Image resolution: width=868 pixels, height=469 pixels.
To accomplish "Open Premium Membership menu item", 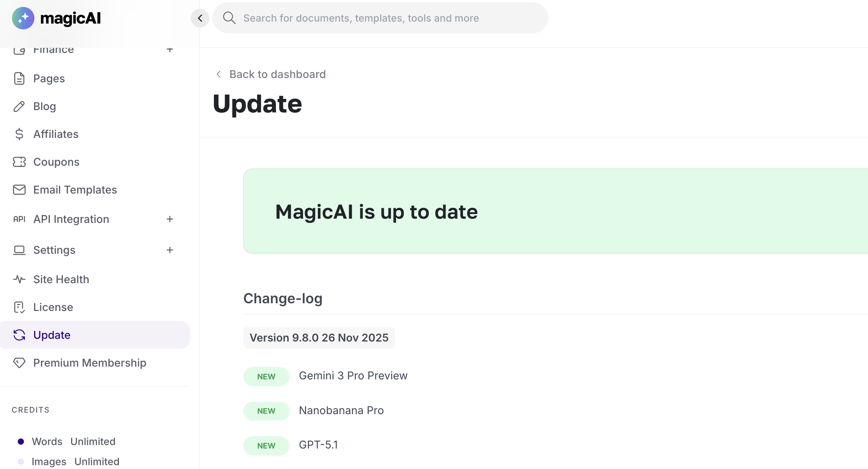I will 90,363.
